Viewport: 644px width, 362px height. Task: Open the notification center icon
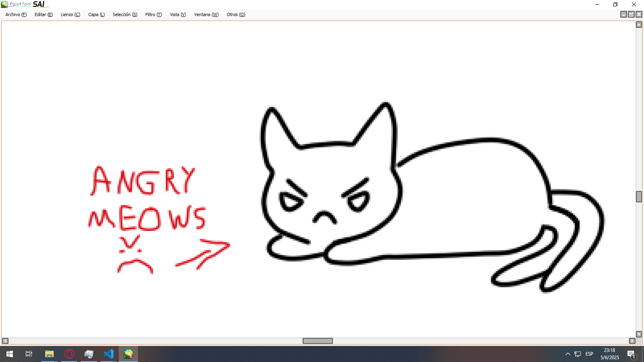(631, 354)
